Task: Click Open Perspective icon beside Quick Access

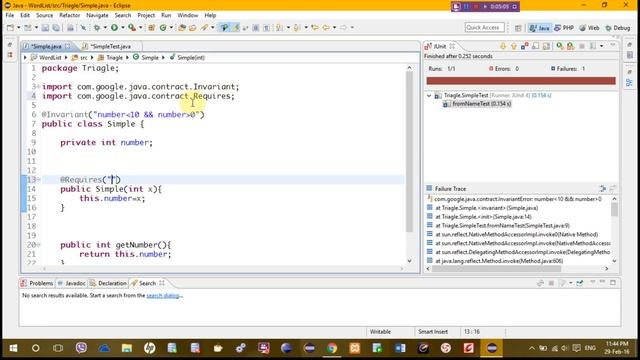Action: coord(518,28)
